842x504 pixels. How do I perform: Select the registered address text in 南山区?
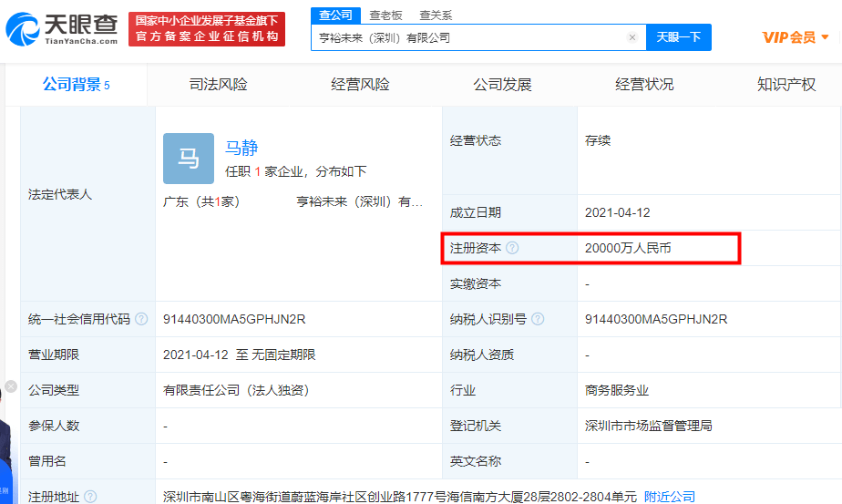(399, 497)
